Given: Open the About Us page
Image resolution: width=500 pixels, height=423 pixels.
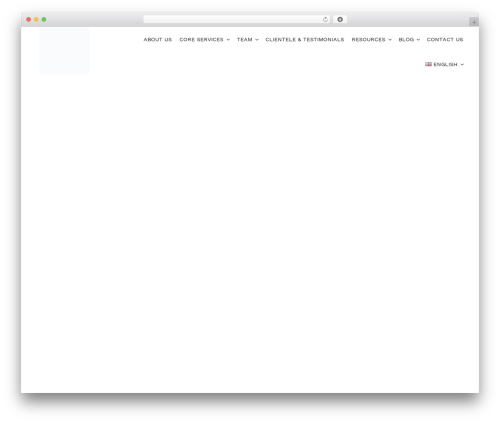Looking at the screenshot, I should click(x=158, y=39).
